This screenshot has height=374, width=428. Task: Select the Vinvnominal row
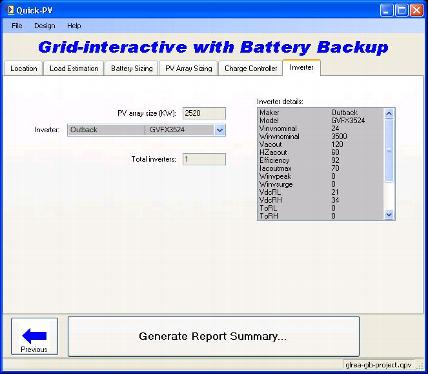click(x=320, y=128)
